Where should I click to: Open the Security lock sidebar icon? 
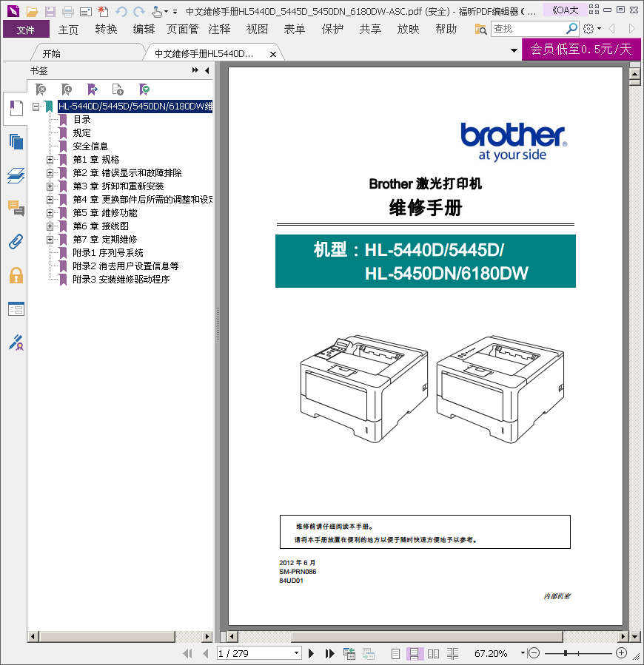(x=16, y=275)
